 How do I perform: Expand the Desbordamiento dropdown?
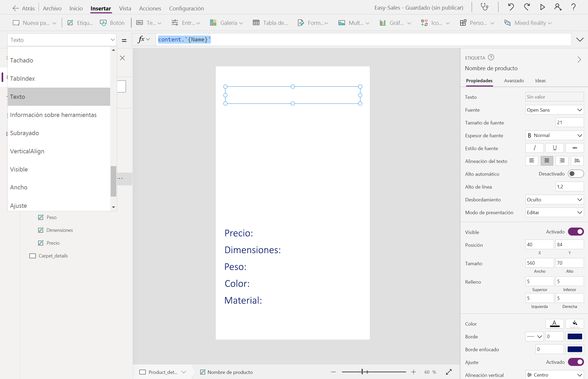click(x=554, y=200)
